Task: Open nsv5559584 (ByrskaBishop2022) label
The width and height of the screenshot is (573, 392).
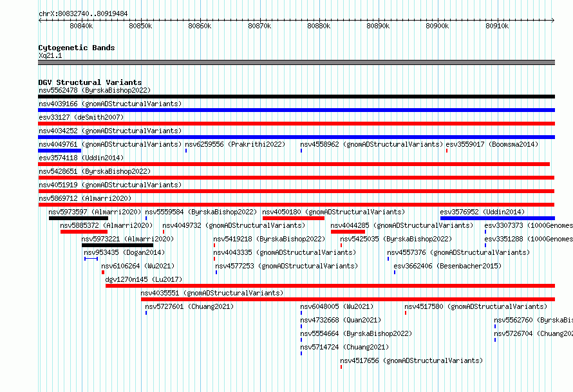Action: pyautogui.click(x=201, y=212)
